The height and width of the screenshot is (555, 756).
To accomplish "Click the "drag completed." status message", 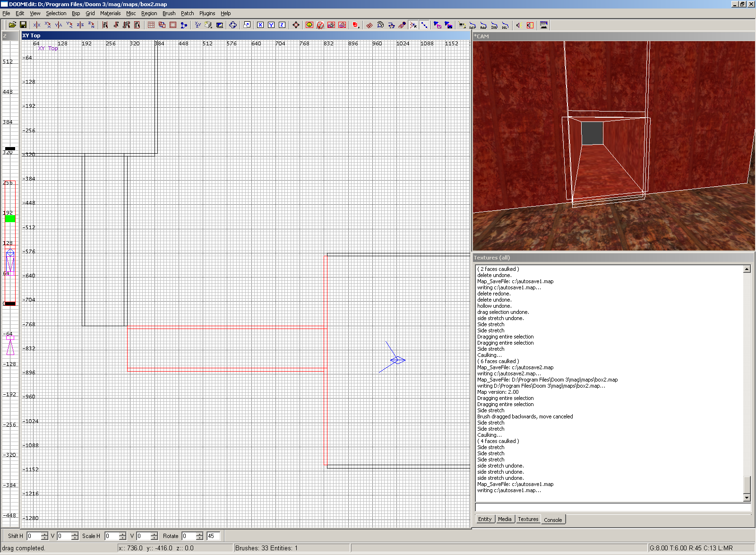I will point(24,548).
